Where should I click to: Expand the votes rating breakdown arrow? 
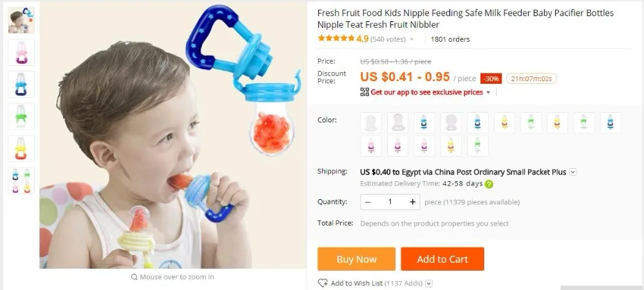click(x=412, y=39)
